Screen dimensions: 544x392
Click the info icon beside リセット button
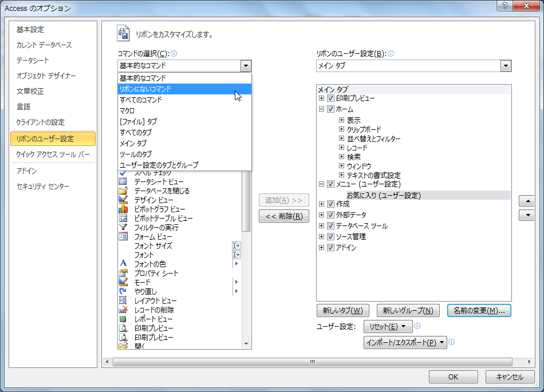[x=417, y=326]
